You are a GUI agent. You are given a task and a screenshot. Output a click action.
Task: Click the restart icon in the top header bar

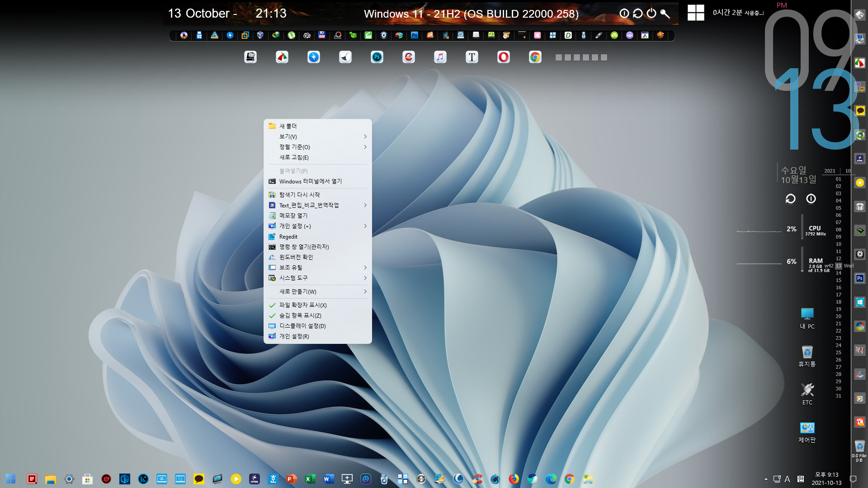click(x=637, y=14)
